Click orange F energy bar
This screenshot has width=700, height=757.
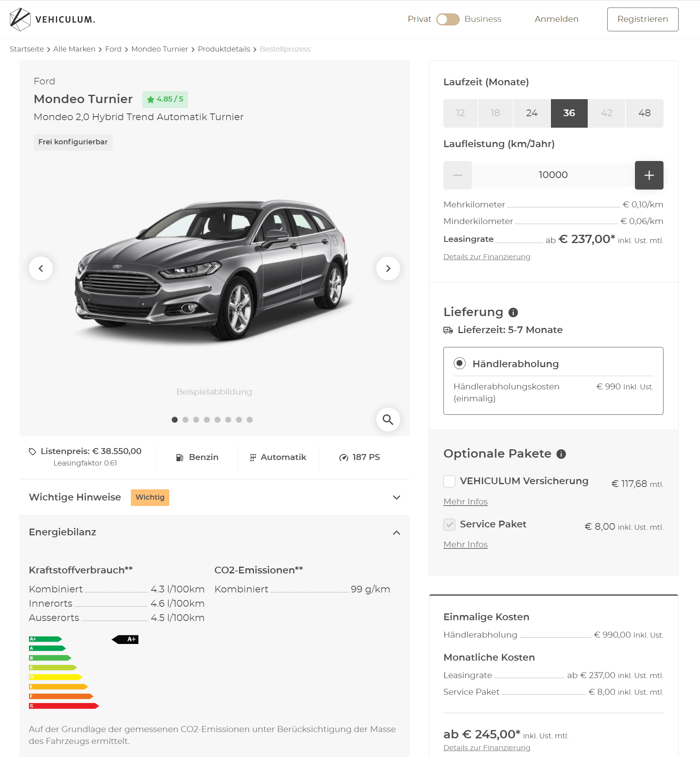[x=61, y=696]
